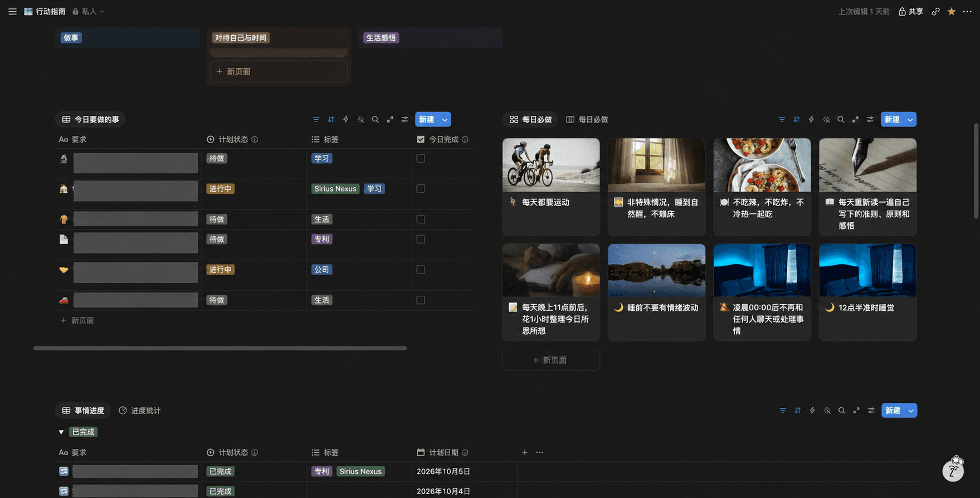Search inside the 每日必做 gallery
980x498 pixels.
841,119
